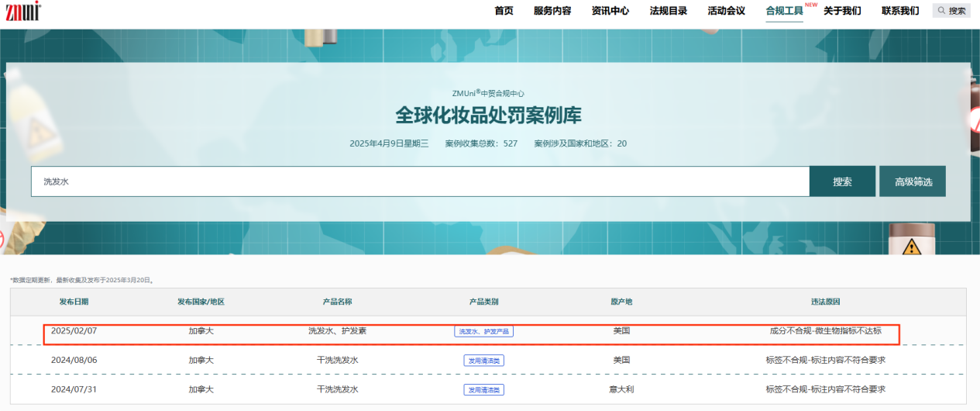
Task: Open the 服务内容 menu
Action: point(552,11)
